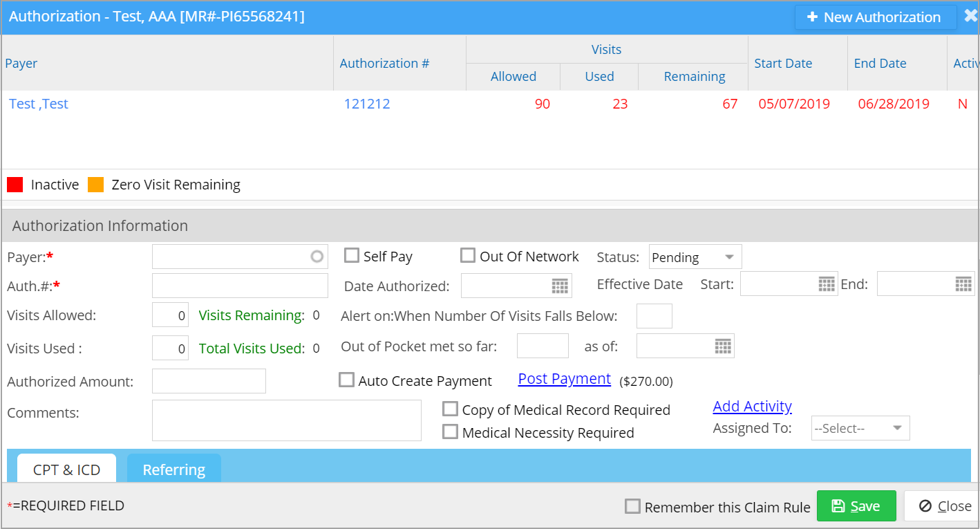Tick Copy of Medical Record Required
This screenshot has width=980, height=529.
[450, 409]
